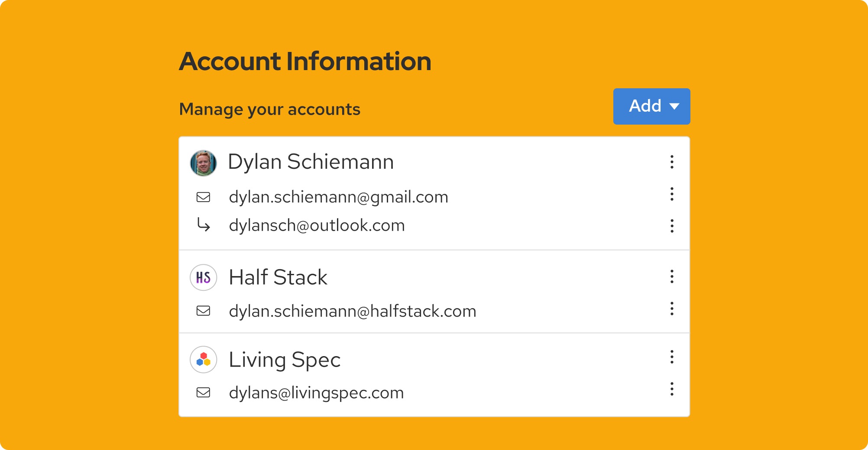Open kebab menu for Half Stack account

pos(672,276)
